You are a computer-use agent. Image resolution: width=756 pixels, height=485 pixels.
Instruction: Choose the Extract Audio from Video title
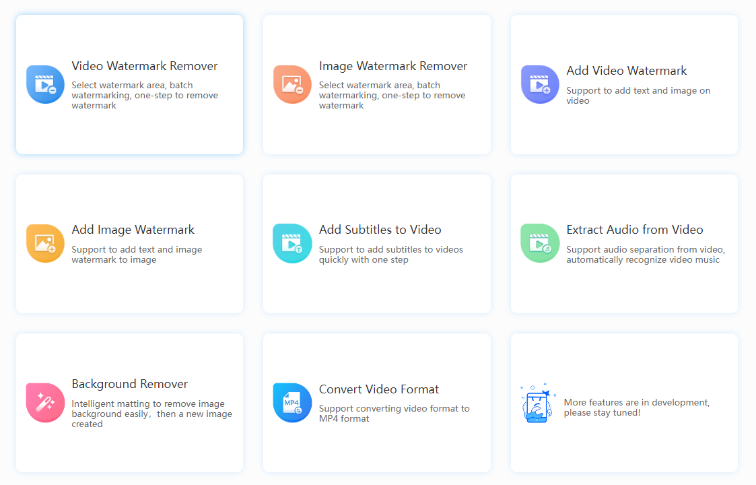pyautogui.click(x=634, y=230)
